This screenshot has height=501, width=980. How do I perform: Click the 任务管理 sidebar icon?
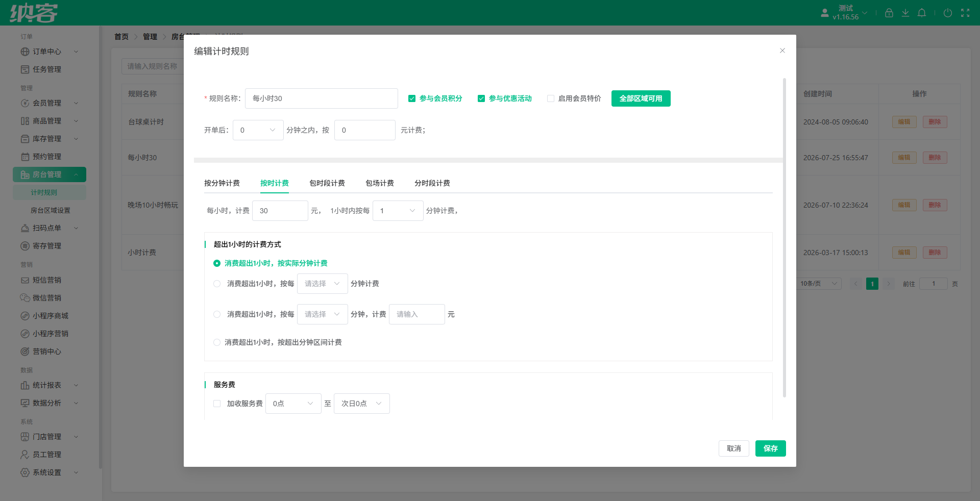25,69
